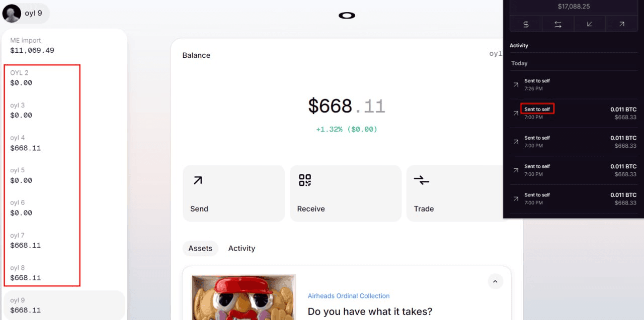This screenshot has height=320, width=644.
Task: Click the oyl logo at top center
Action: tap(347, 16)
